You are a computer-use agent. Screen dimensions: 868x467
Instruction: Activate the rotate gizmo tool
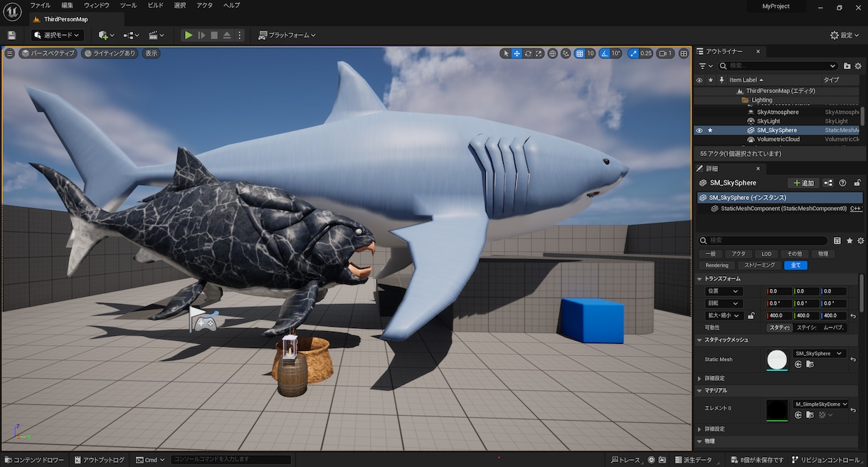pyautogui.click(x=528, y=53)
